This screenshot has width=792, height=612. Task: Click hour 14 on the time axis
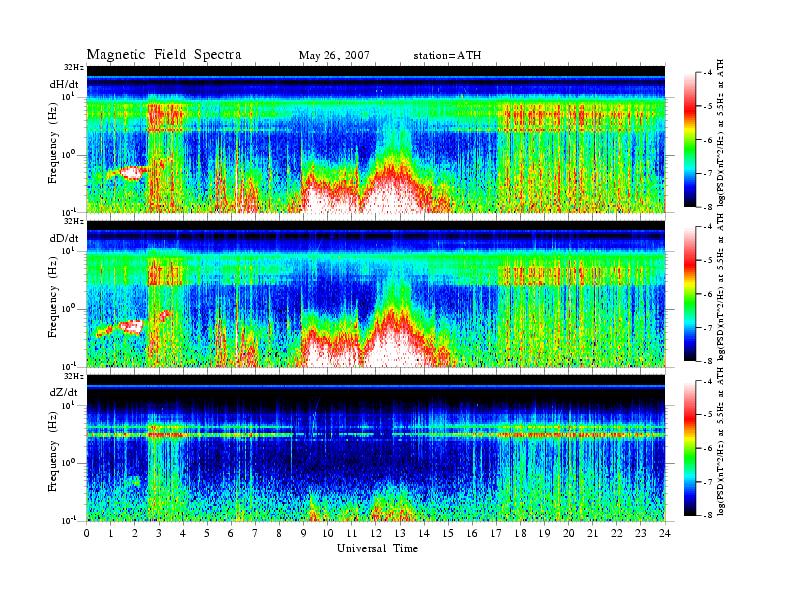(x=424, y=534)
